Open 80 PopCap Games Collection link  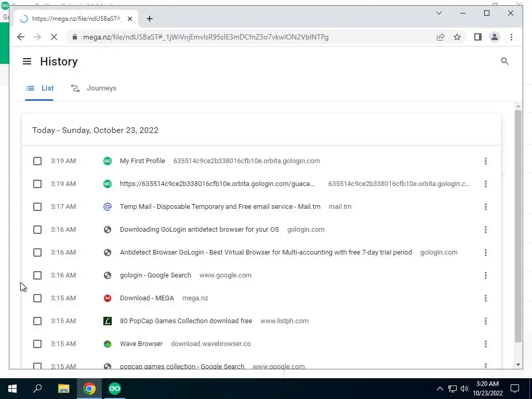[186, 321]
